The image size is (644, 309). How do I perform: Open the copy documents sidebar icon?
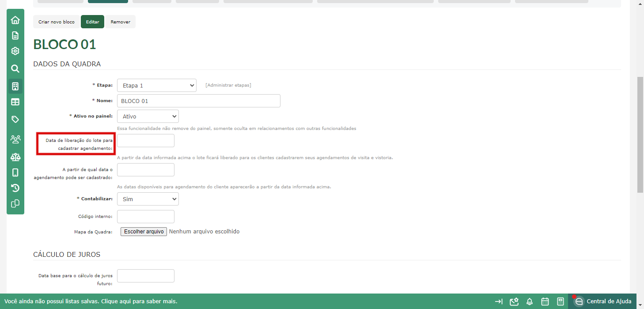click(15, 204)
